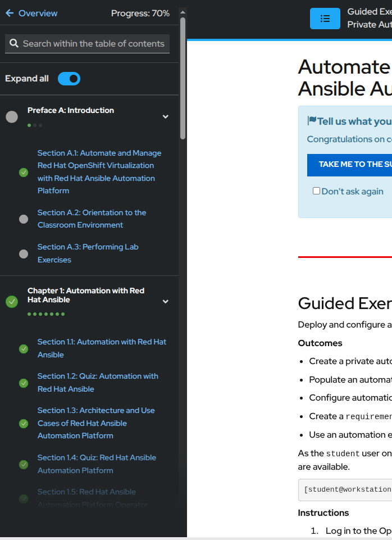This screenshot has width=392, height=540.
Task: Click Section A.1 green checkmark icon
Action: [x=24, y=173]
